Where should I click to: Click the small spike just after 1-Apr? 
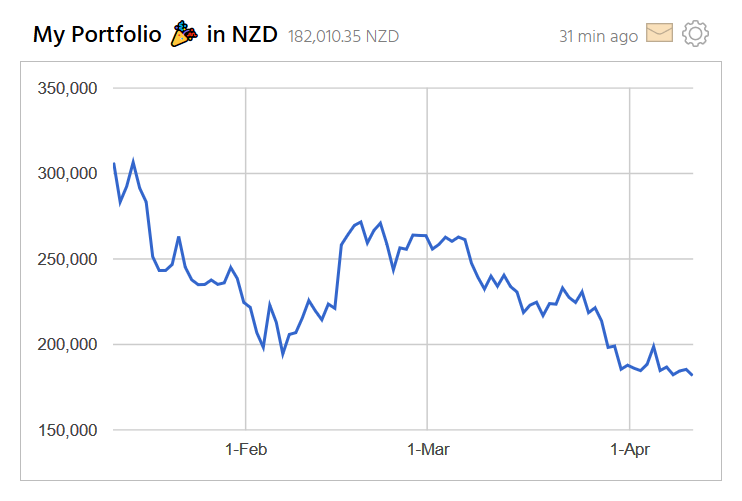point(654,347)
